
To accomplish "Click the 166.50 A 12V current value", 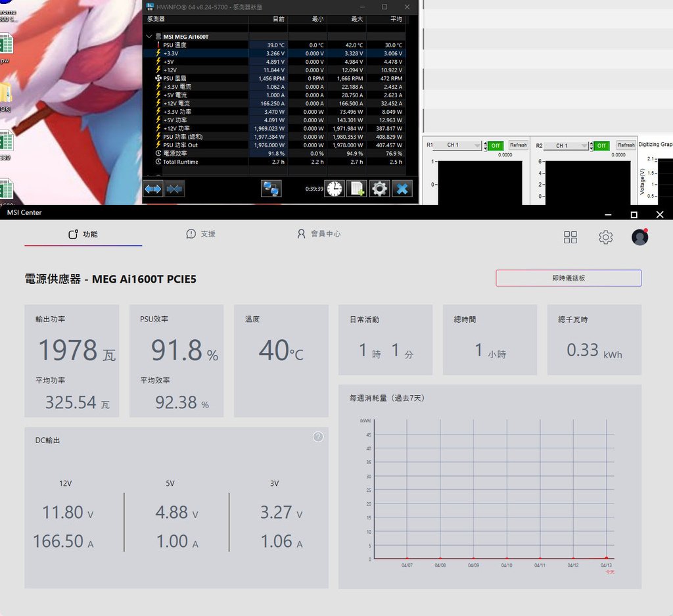I will pyautogui.click(x=63, y=541).
